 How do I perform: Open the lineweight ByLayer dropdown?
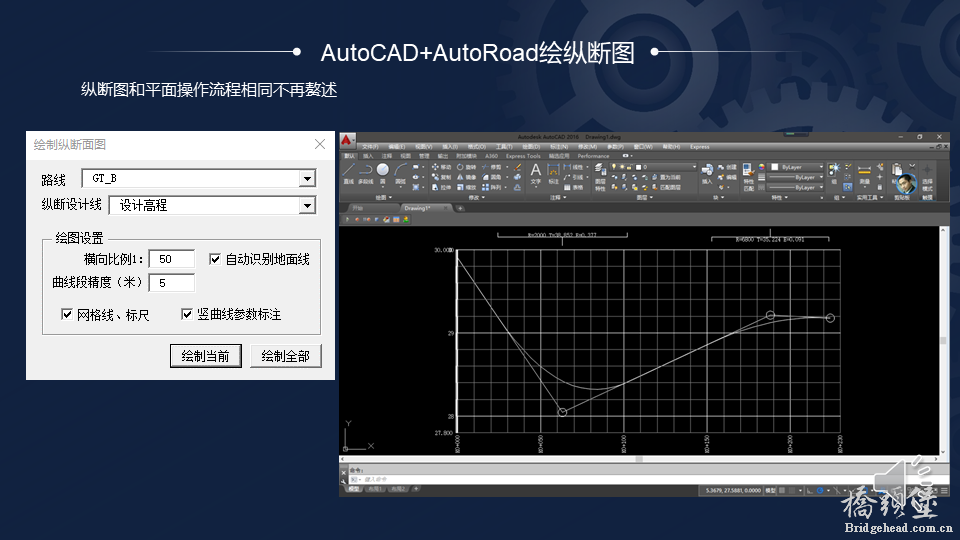(x=795, y=177)
